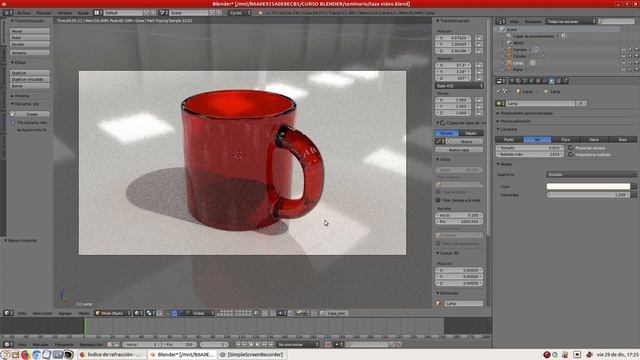Open the terminal icon in the taskbar

58,355
